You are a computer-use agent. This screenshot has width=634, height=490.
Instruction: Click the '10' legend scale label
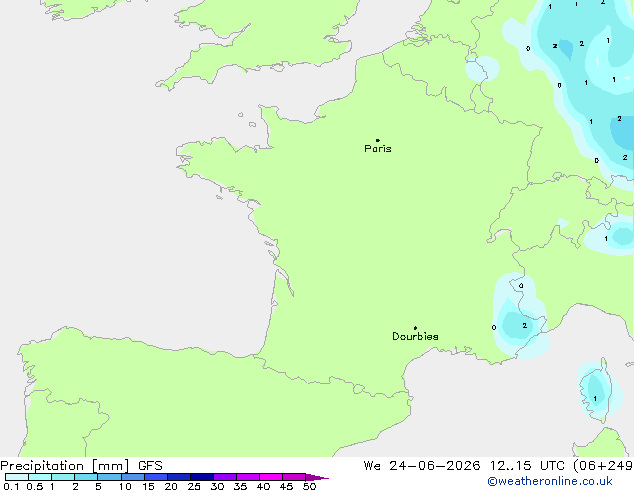pos(125,486)
